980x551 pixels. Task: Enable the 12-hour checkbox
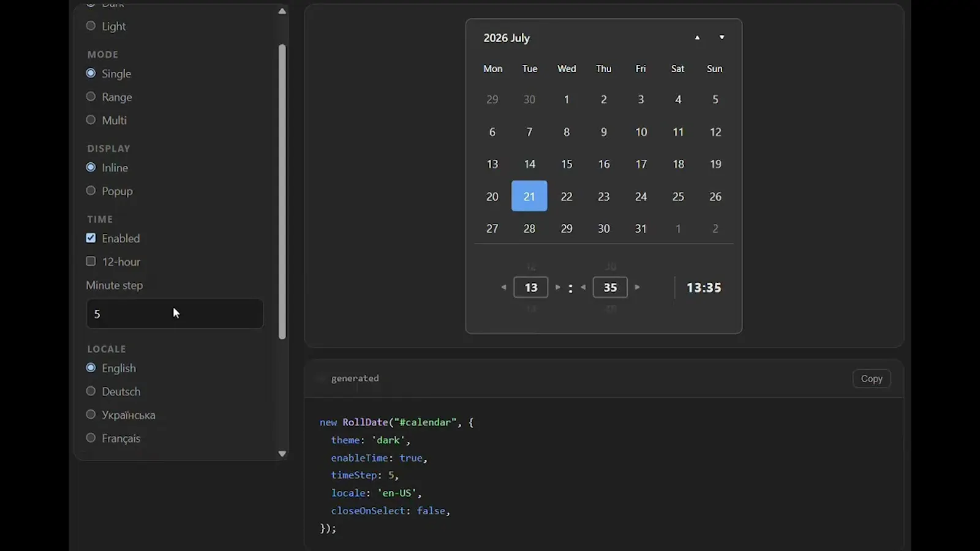(91, 261)
